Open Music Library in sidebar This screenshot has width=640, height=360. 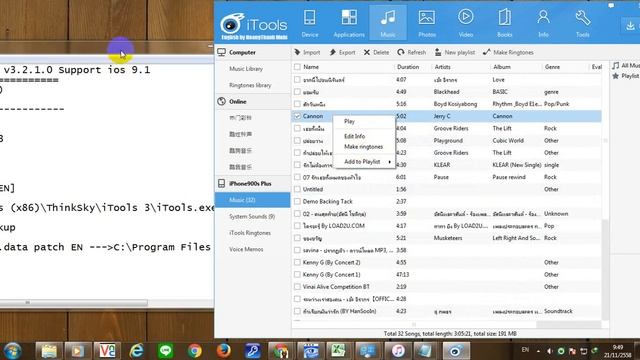[x=246, y=69]
